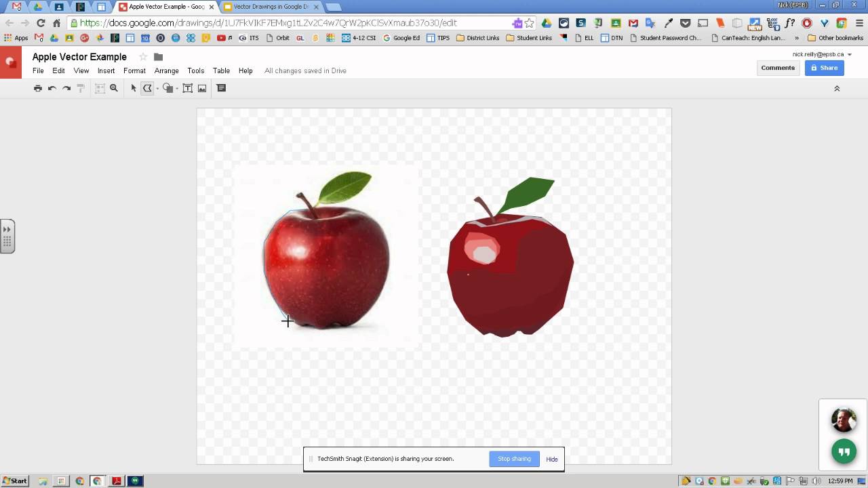
Task: Open the Google Drawings home icon
Action: click(11, 62)
